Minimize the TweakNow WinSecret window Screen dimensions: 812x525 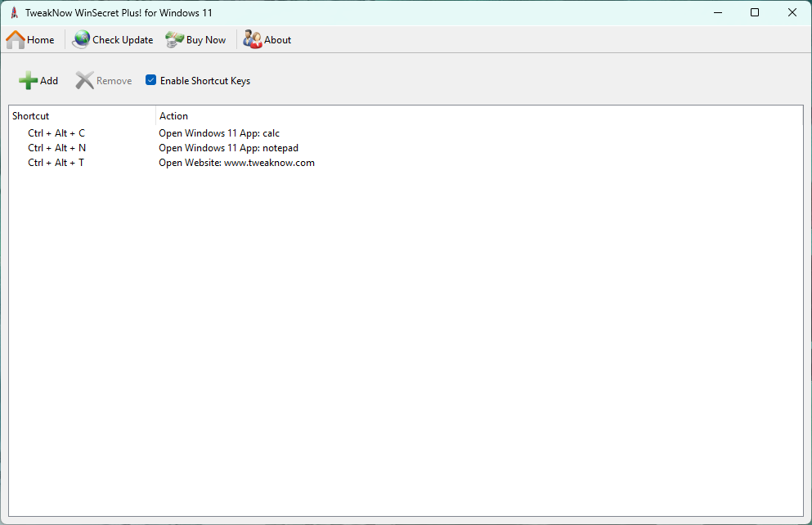click(718, 12)
